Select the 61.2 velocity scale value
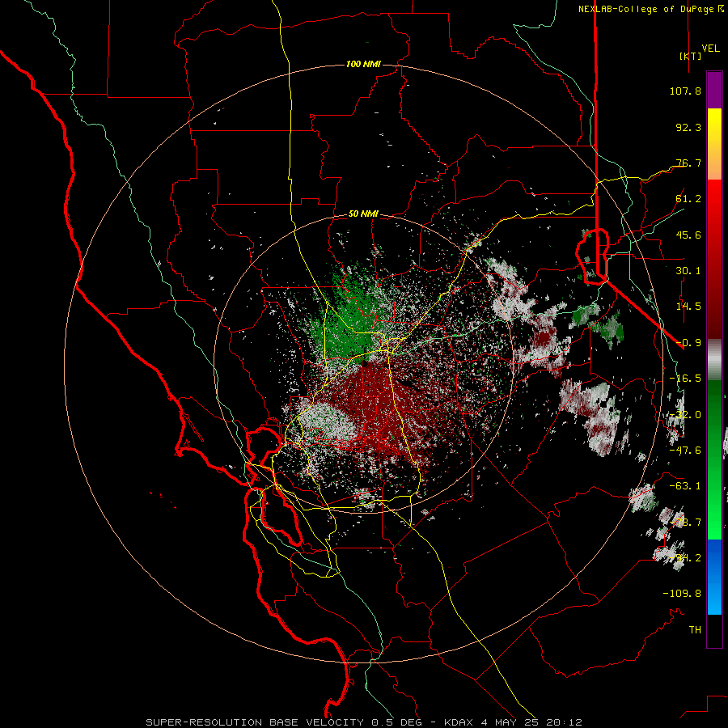 point(688,199)
